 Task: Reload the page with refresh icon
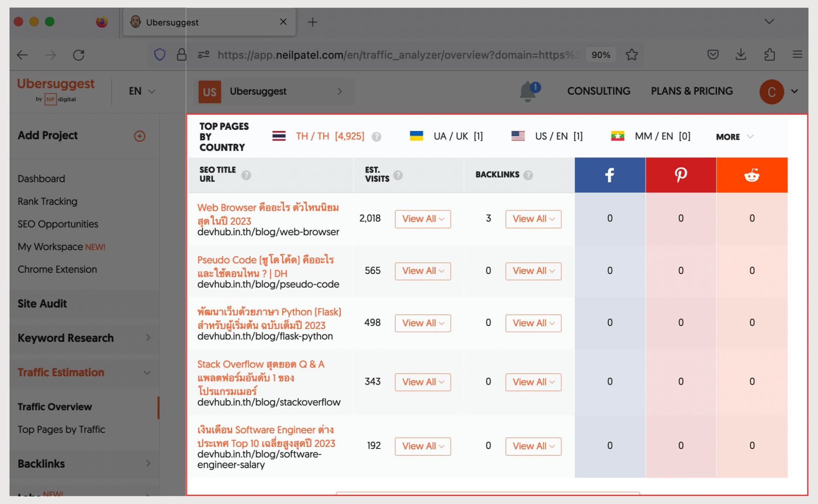point(79,55)
